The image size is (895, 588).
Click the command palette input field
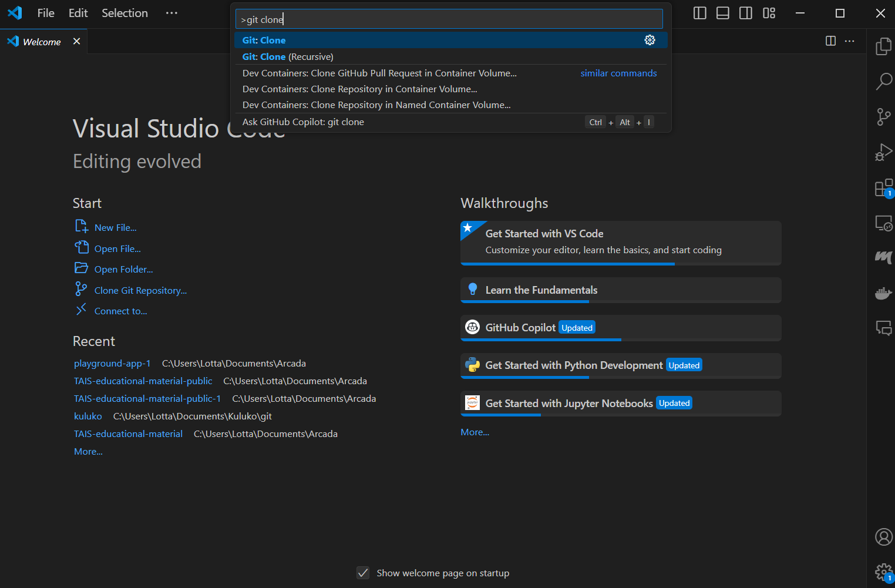click(x=449, y=19)
